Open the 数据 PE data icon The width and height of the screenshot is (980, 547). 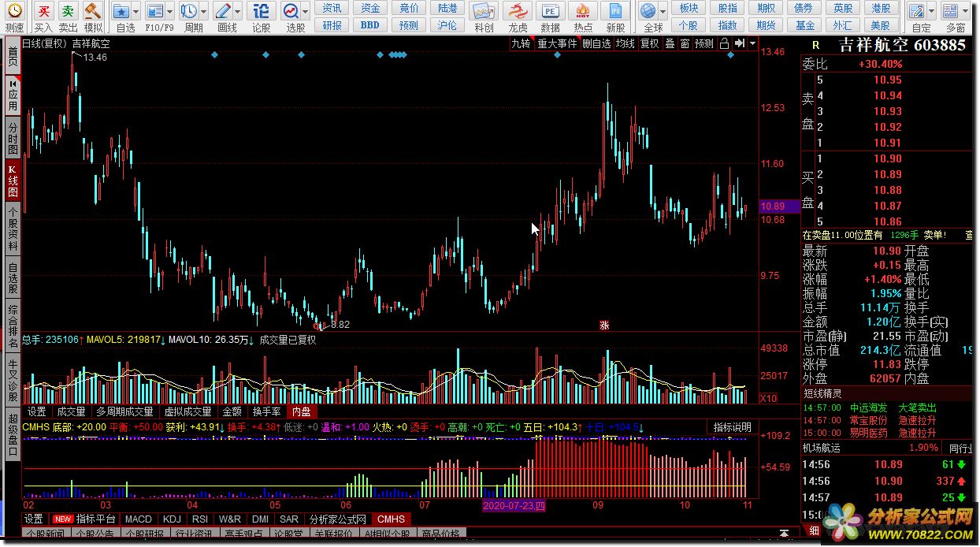(550, 11)
